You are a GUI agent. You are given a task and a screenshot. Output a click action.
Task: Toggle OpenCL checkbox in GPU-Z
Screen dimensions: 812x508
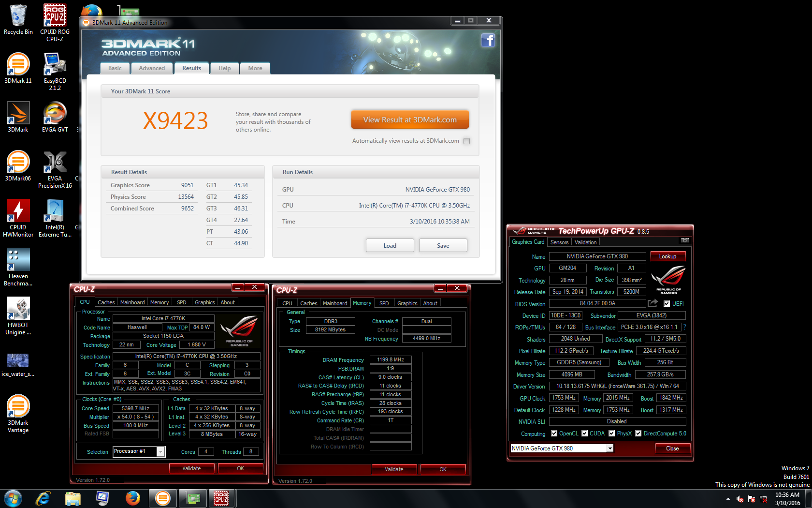pyautogui.click(x=554, y=433)
